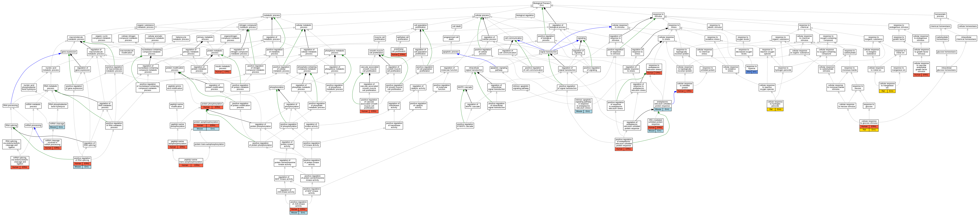This screenshot has width=980, height=216.
Task: Select the 'cell death' node
Action: pos(457,26)
